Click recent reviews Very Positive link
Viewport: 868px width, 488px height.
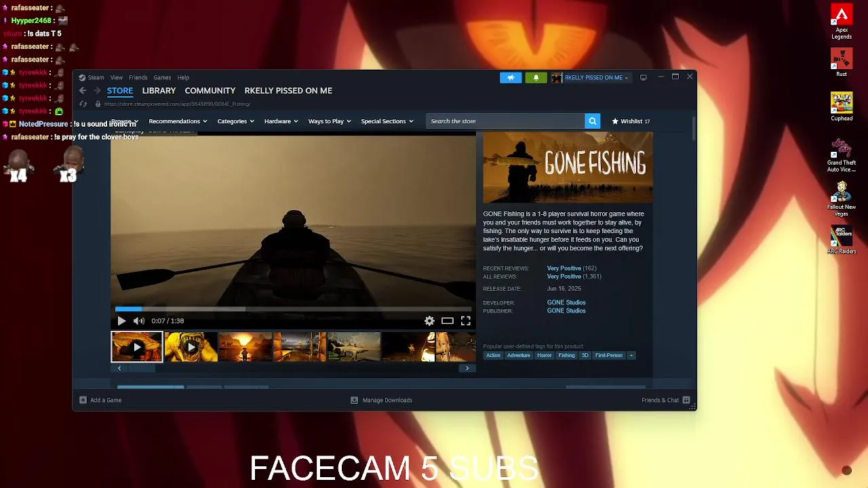point(564,268)
